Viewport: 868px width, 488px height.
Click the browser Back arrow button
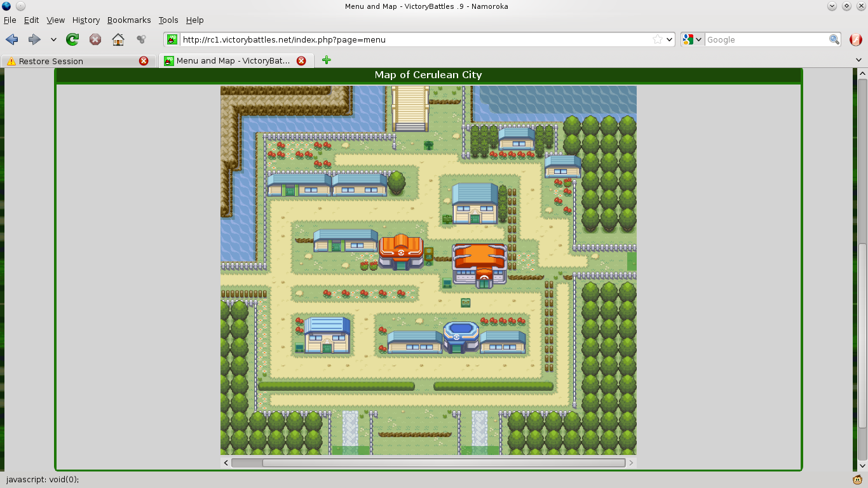click(x=11, y=39)
